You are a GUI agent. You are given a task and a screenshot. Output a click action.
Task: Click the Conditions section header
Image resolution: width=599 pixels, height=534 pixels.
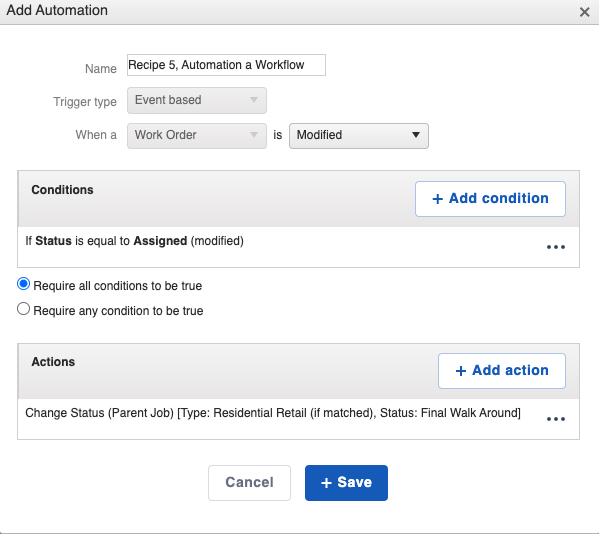(62, 190)
